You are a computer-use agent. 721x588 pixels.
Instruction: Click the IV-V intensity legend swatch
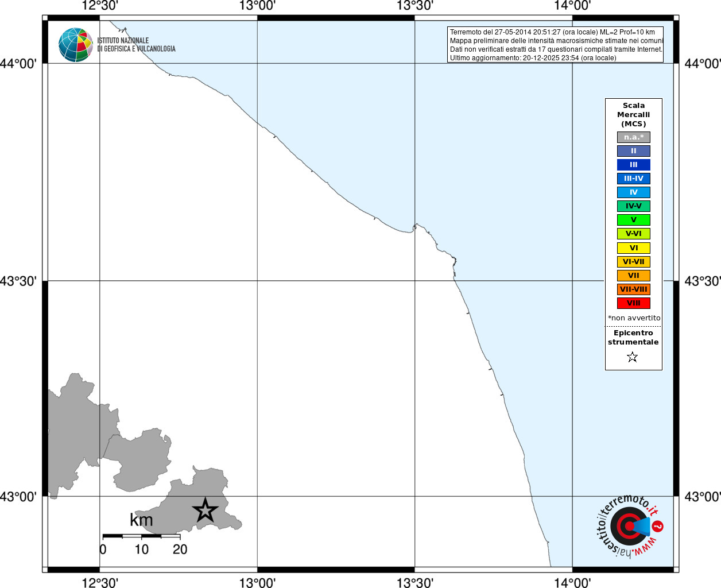[x=633, y=206]
